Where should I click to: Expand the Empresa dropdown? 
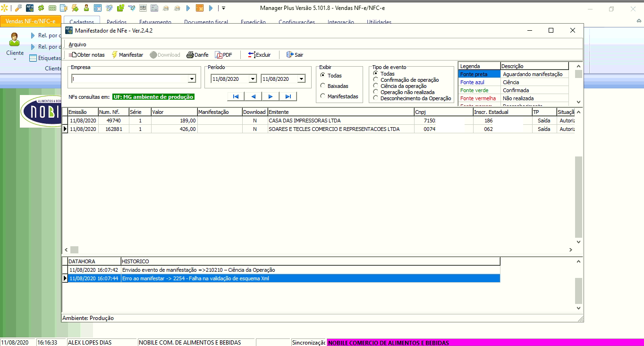192,79
